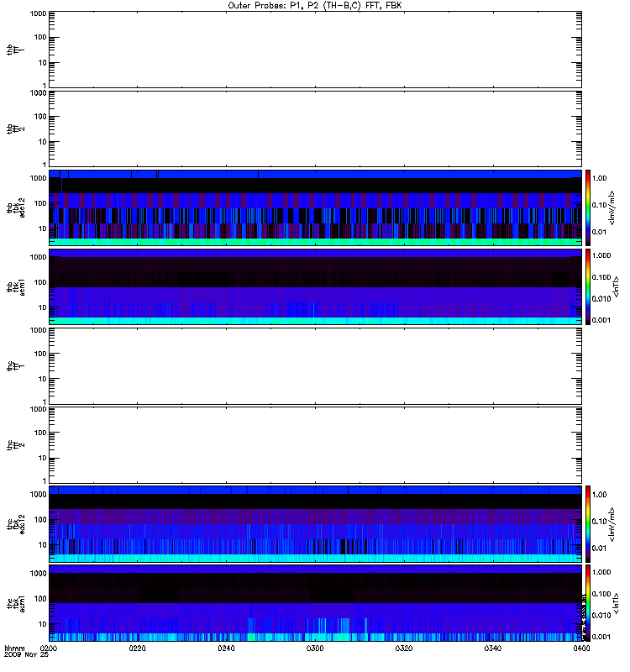Click the 'thb fbk edc12' panel axis label
630x672 pixels.
15,207
